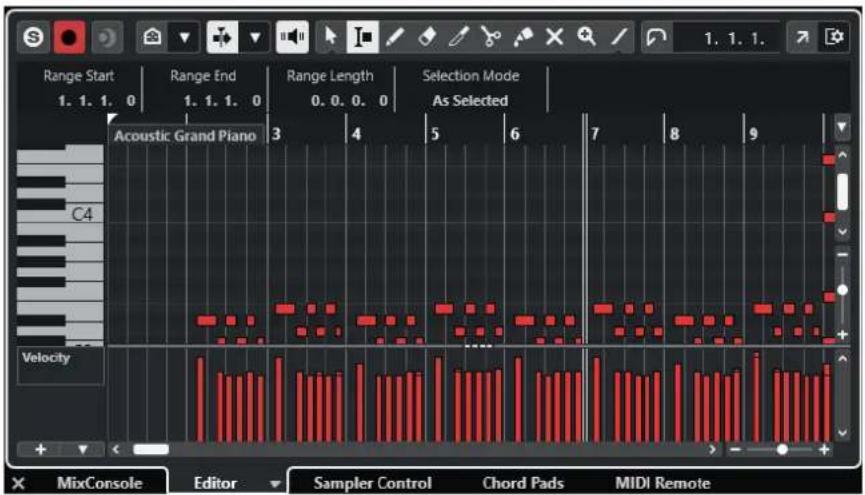Select the Draw pencil tool
Image resolution: width=865 pixels, height=495 pixels.
pyautogui.click(x=394, y=38)
